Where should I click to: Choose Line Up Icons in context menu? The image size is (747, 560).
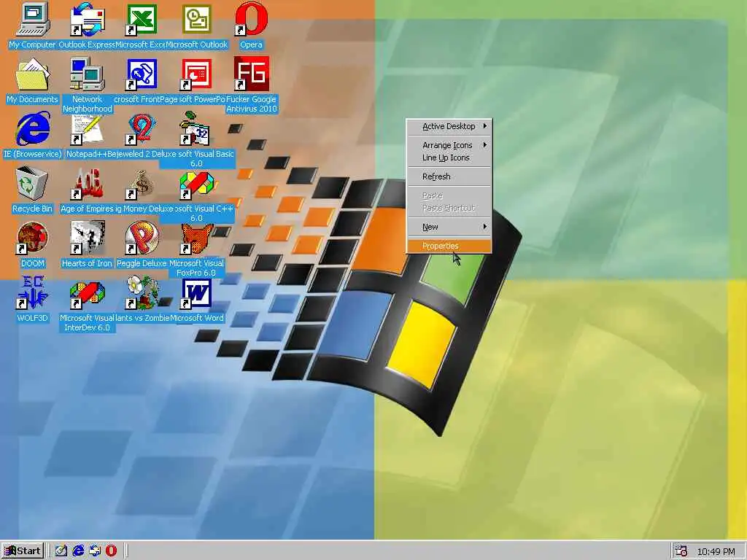click(x=449, y=157)
